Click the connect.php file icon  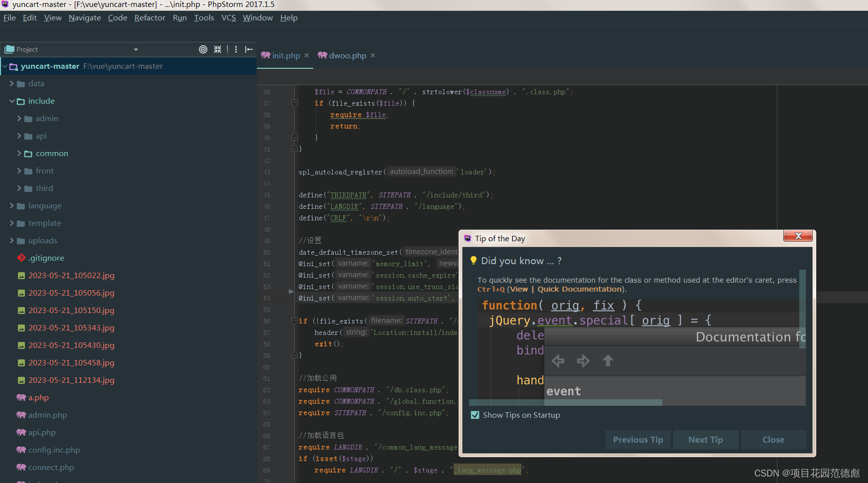click(21, 467)
